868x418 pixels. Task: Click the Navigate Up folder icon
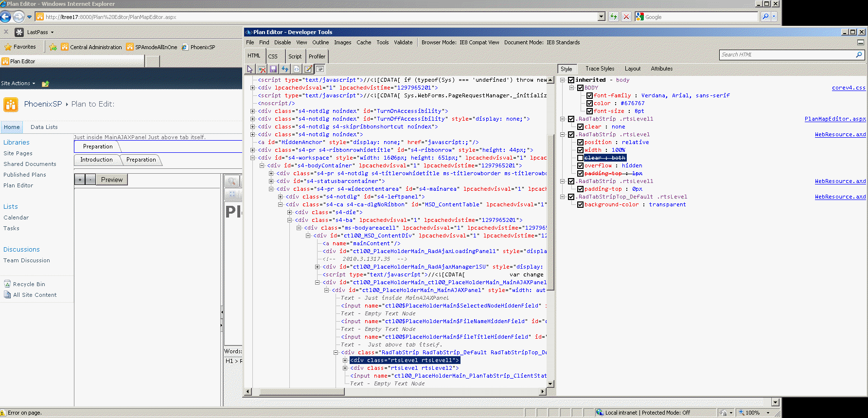point(45,84)
